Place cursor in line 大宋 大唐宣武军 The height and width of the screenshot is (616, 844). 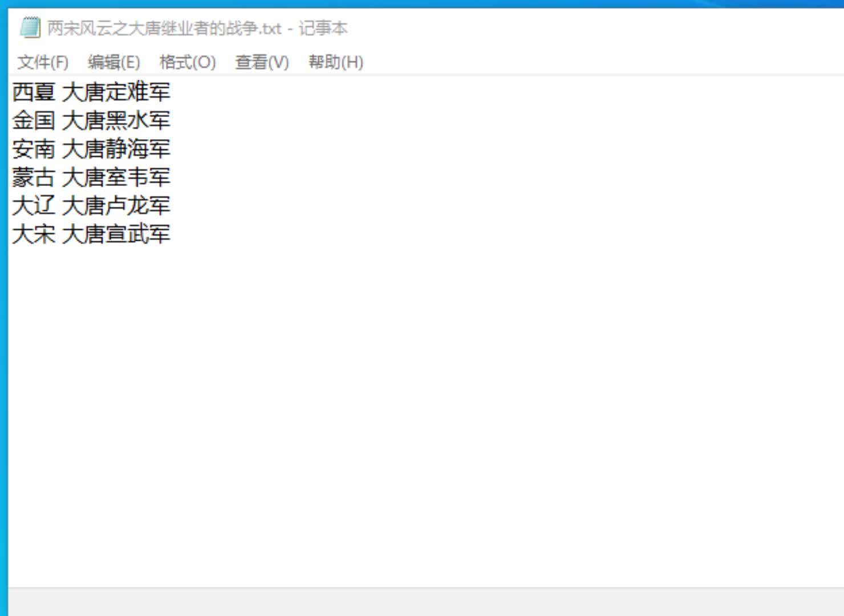(91, 234)
